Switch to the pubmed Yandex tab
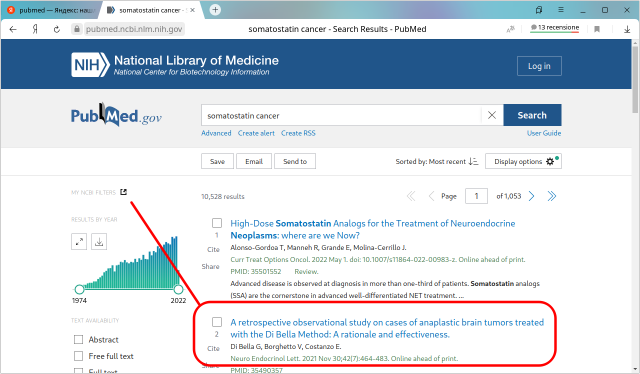 [51, 10]
